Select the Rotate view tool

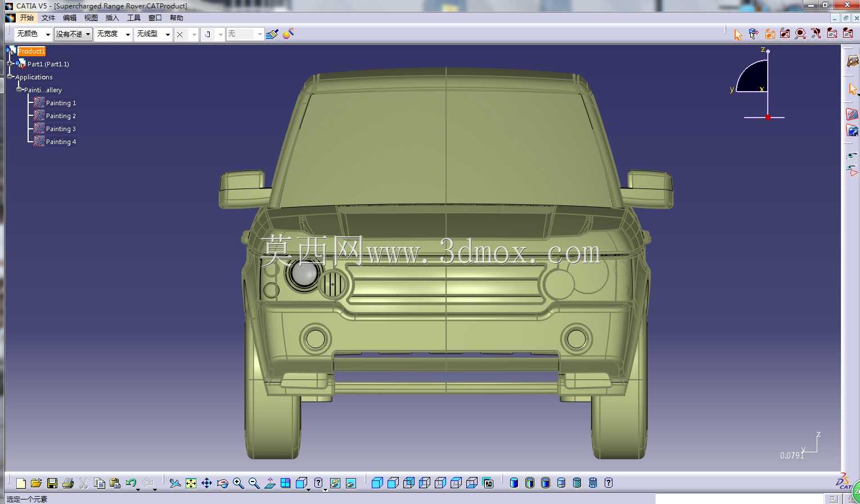point(223,483)
